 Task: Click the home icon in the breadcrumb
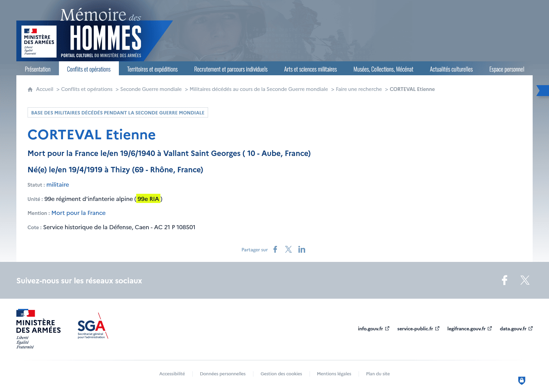pos(30,89)
